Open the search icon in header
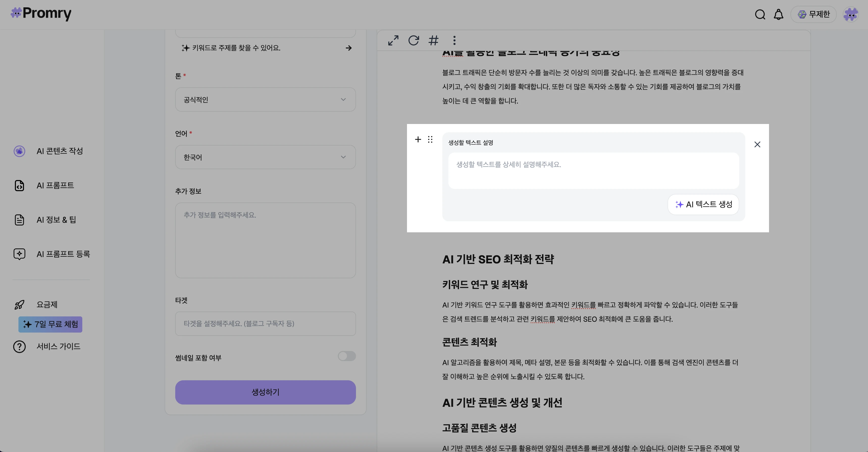Viewport: 868px width, 452px height. [x=760, y=14]
